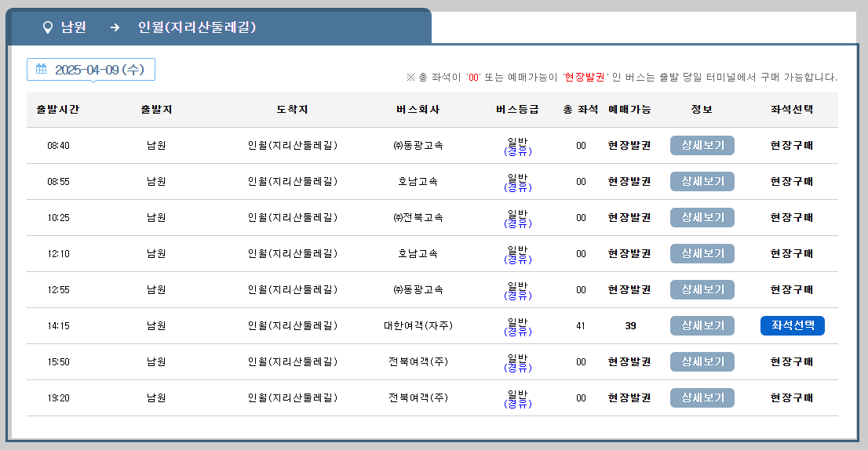This screenshot has width=868, height=450.
Task: Click 인월(지리산둘레길) destination title in header
Action: [x=197, y=27]
